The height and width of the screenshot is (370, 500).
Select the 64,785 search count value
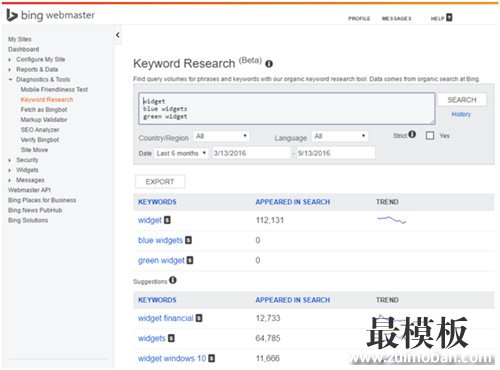click(x=268, y=338)
